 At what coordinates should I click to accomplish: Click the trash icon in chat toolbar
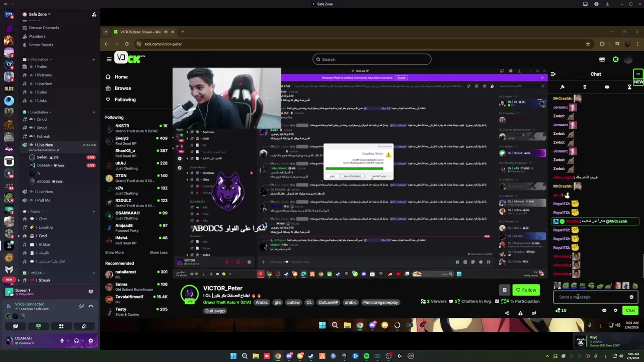585,87
